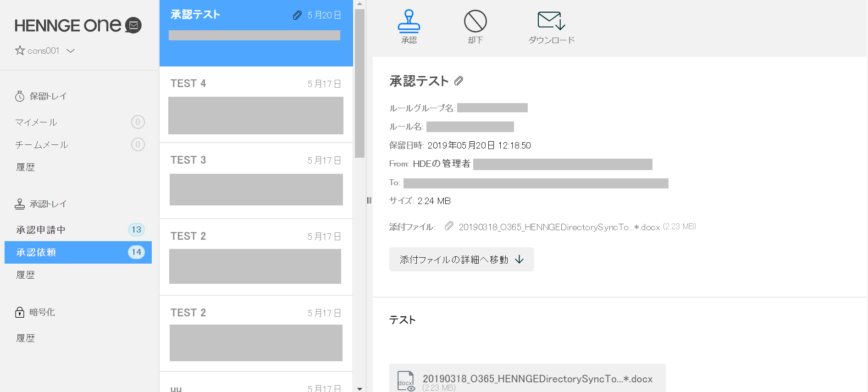868x392 pixels.
Task: Click 添付ファイルの詳細へ移動 button
Action: (461, 259)
